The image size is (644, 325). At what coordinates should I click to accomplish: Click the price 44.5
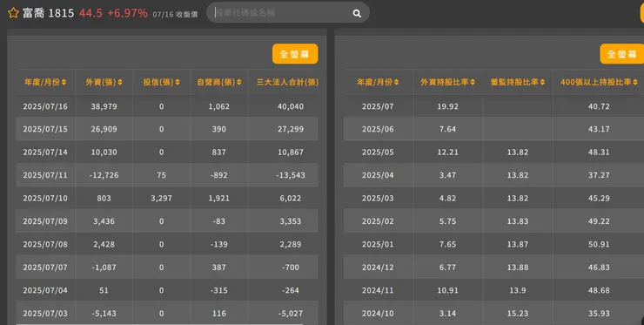(91, 13)
